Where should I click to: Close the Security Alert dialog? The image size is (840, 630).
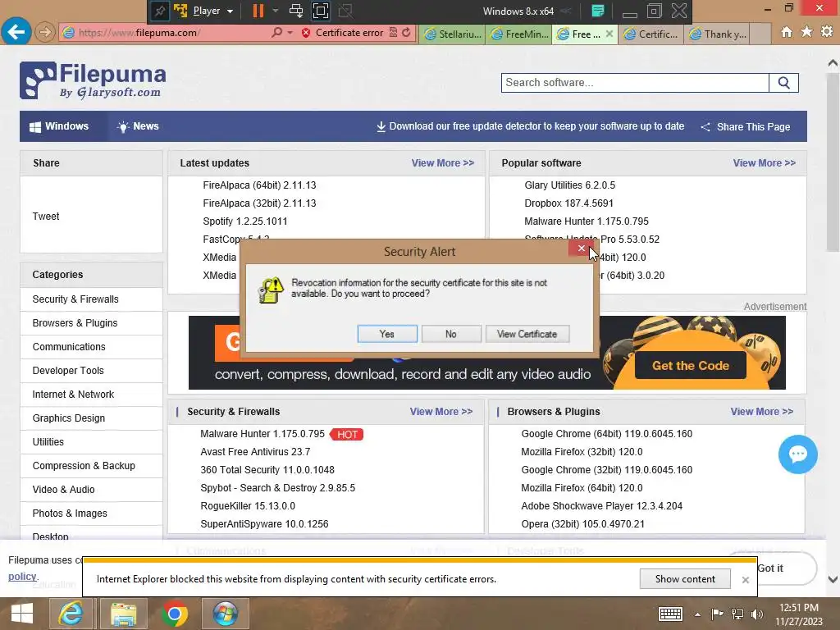(x=581, y=248)
